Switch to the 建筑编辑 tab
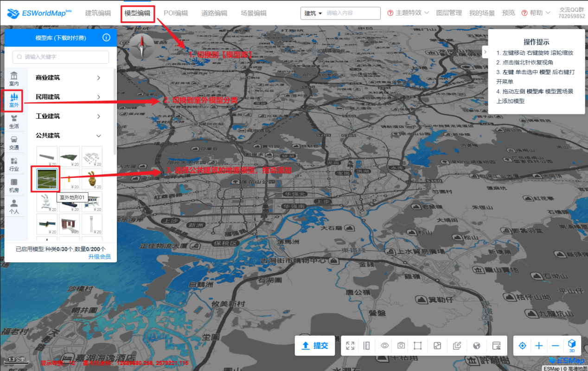This screenshot has width=588, height=371. [x=98, y=13]
